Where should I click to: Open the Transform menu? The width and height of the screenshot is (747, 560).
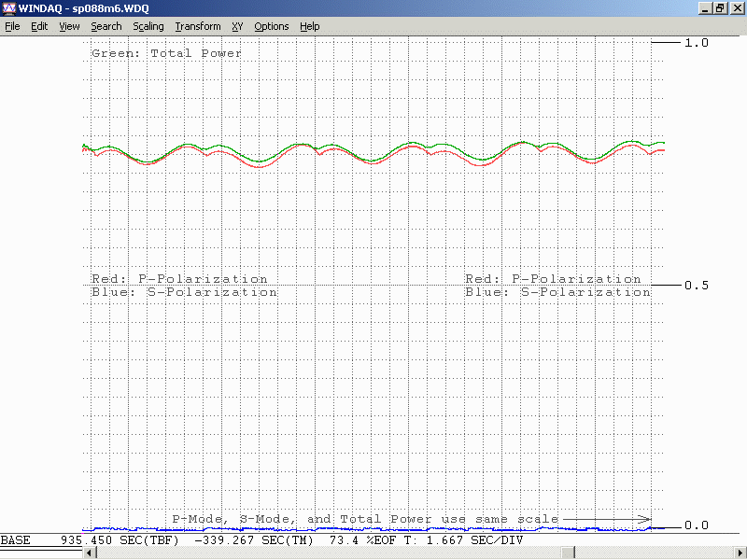tap(198, 26)
